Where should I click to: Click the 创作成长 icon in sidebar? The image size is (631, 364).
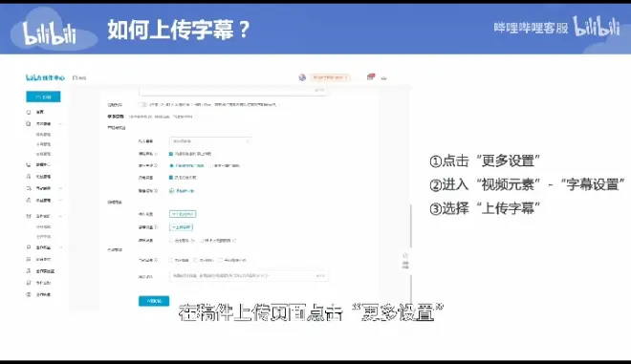click(29, 216)
